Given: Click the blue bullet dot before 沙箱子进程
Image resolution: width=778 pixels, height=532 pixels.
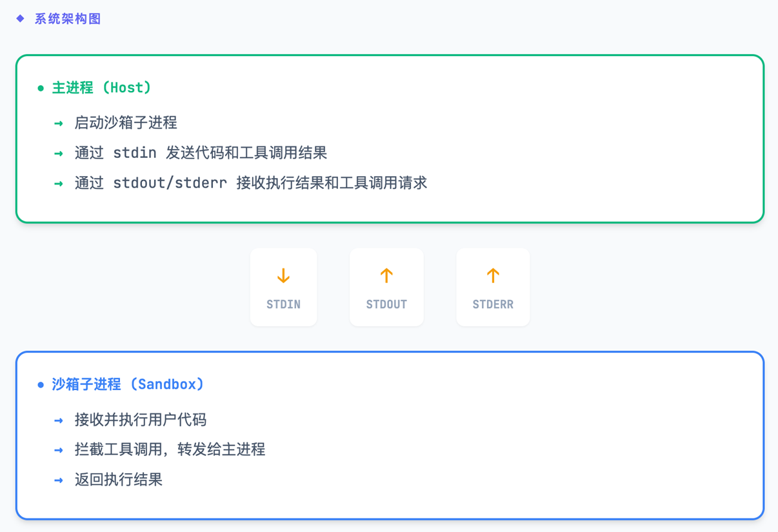Looking at the screenshot, I should [x=41, y=385].
